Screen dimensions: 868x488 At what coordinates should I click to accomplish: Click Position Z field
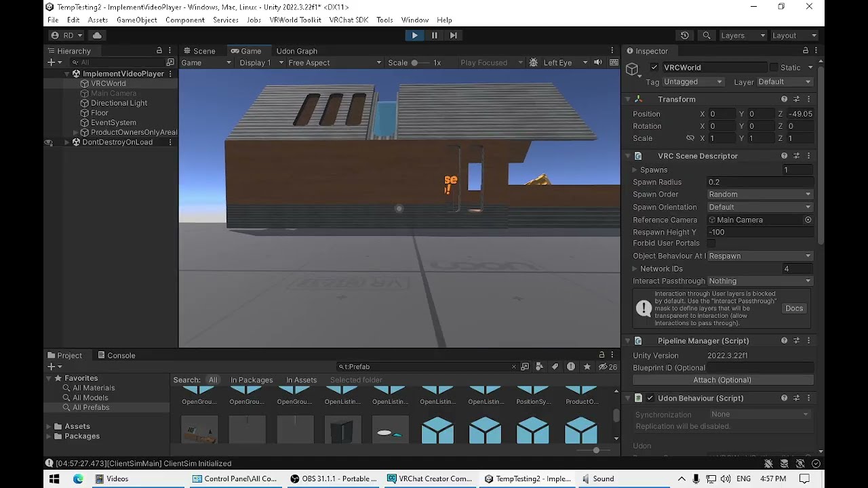[800, 114]
